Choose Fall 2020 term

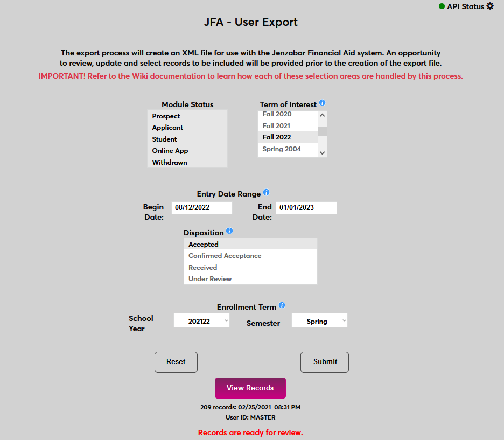pyautogui.click(x=288, y=114)
